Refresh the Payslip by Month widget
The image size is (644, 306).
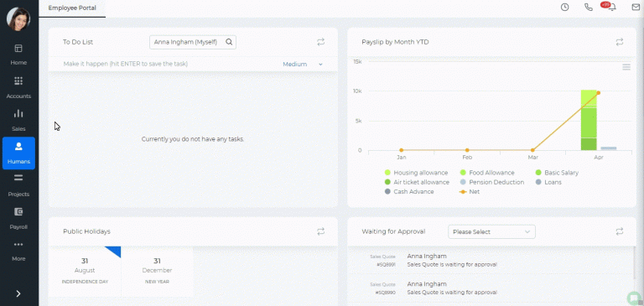(620, 42)
